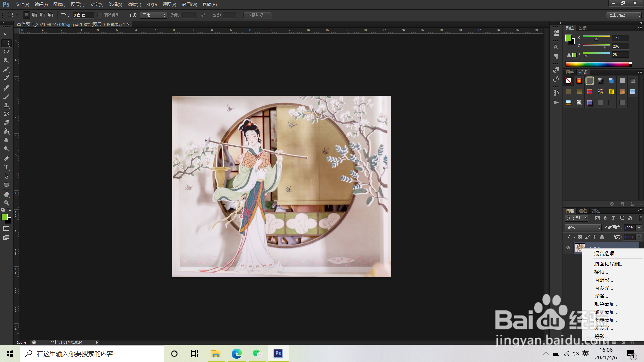Select the Spot Healing Brush tool
Image resolution: width=644 pixels, height=362 pixels.
pos(6,88)
